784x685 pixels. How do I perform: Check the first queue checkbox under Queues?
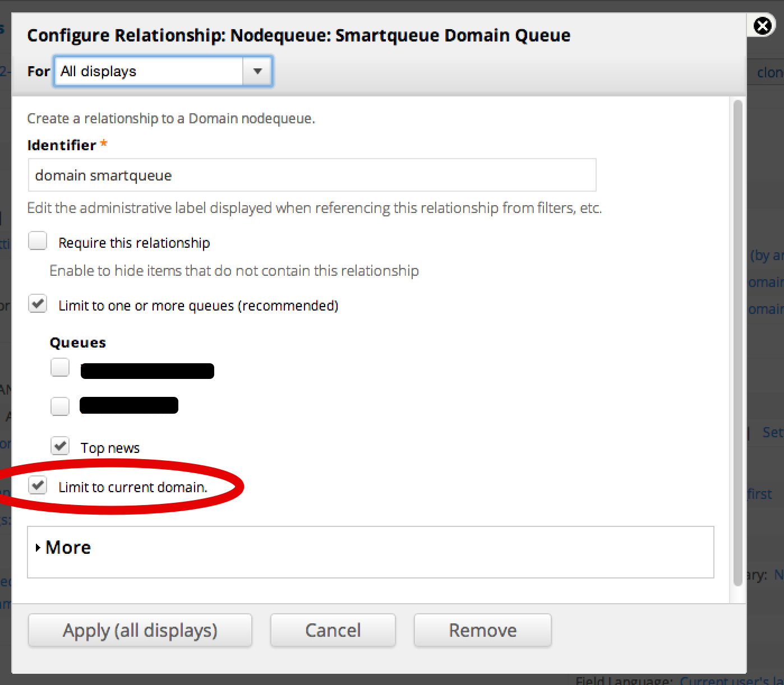coord(60,367)
